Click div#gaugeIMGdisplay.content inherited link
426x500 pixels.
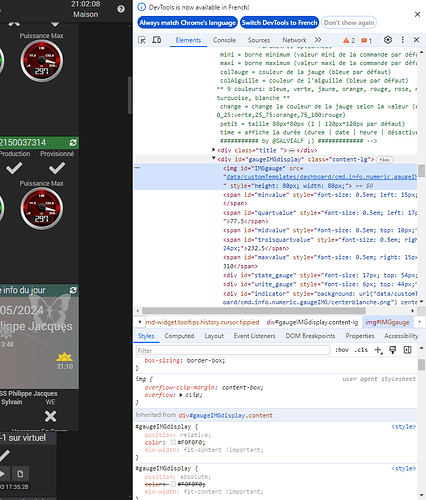coord(226,416)
